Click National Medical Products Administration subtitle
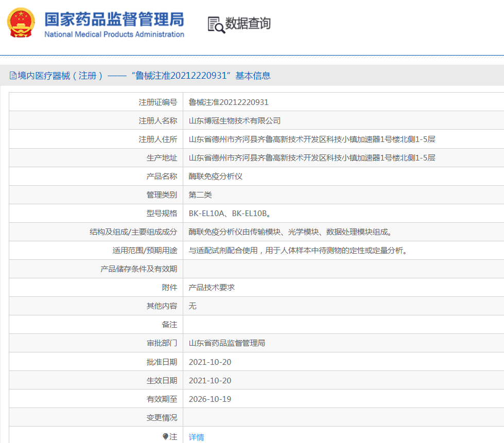 tap(114, 34)
